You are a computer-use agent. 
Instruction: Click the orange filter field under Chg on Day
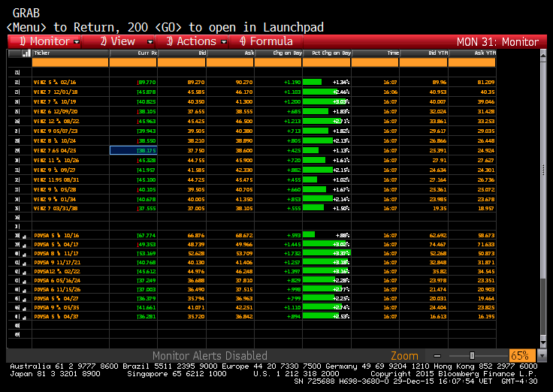(278, 62)
